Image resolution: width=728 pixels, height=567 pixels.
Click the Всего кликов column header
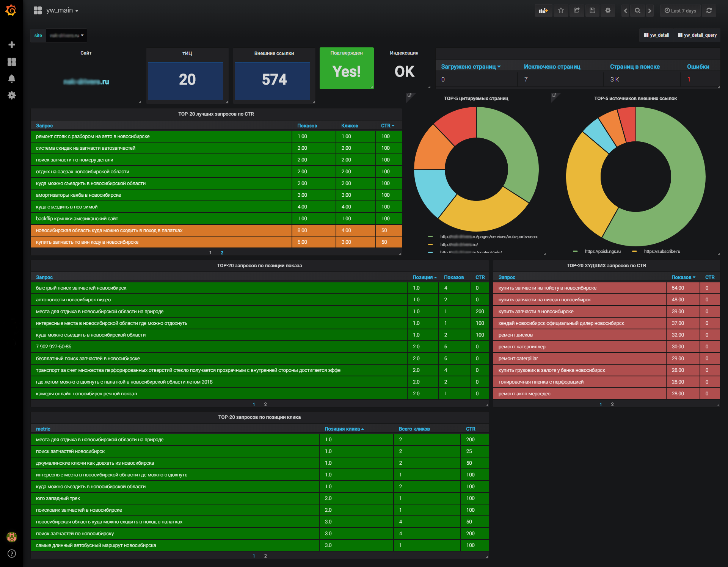pos(414,429)
